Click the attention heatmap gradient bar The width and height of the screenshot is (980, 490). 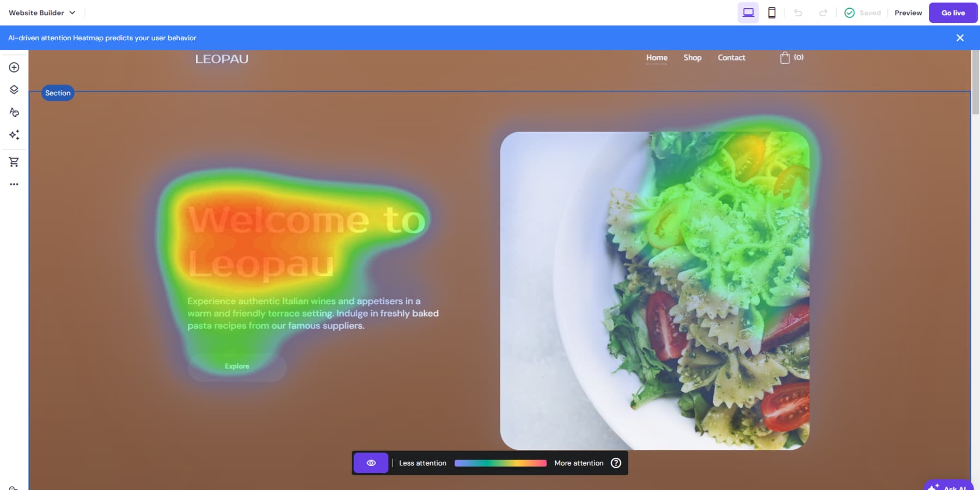[500, 463]
